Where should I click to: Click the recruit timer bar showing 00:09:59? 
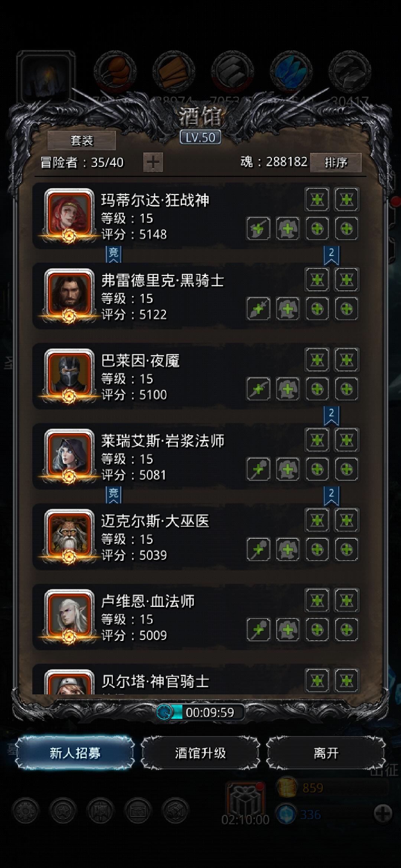pyautogui.click(x=200, y=712)
